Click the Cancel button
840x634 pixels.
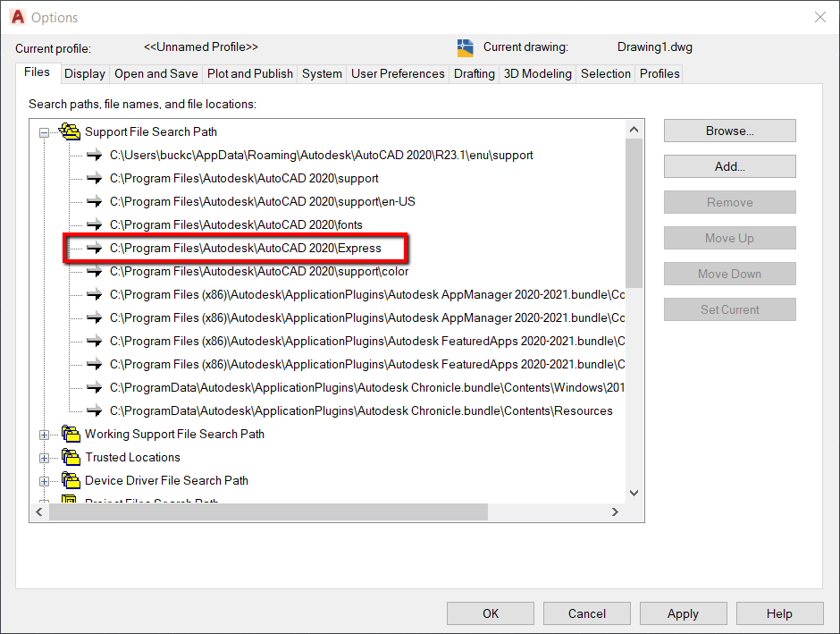pos(587,613)
